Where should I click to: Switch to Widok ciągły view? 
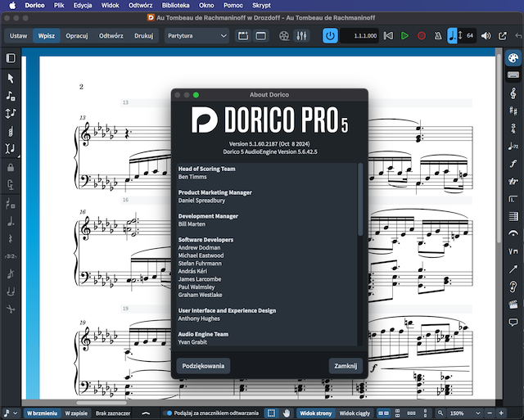[x=355, y=413]
